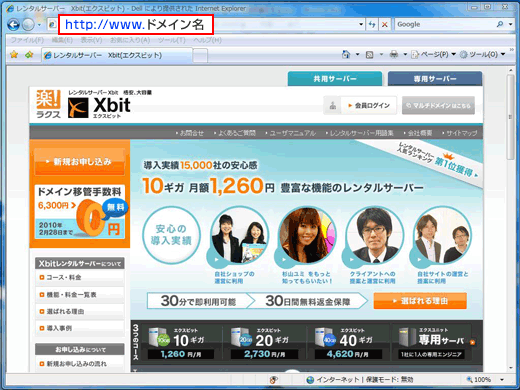Click the Favorites star icon

14,54
